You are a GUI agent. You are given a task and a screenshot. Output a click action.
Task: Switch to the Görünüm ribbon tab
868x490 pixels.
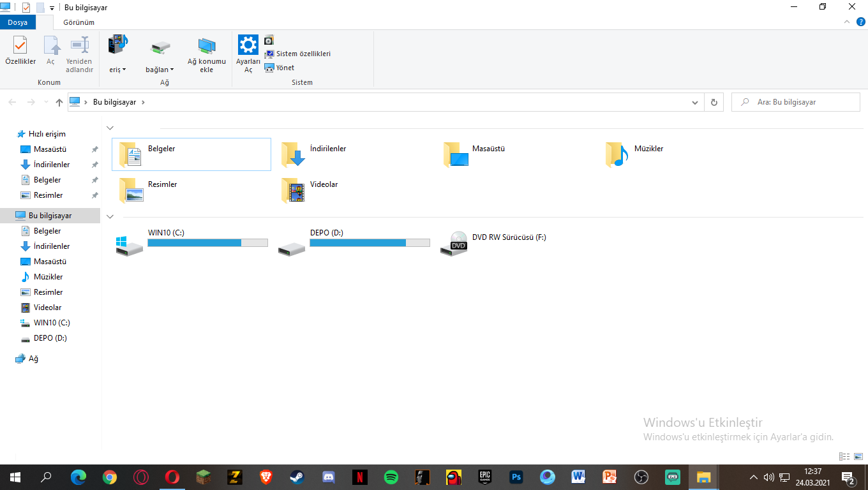pyautogui.click(x=79, y=22)
